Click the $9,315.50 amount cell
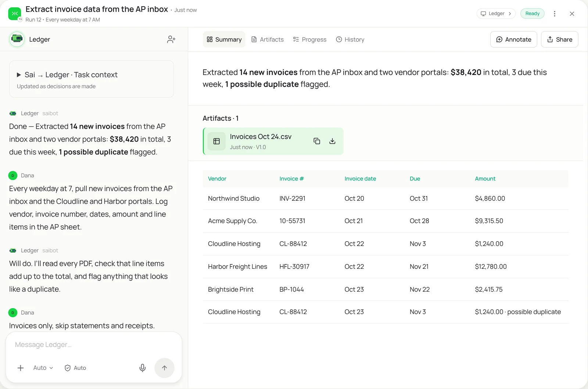The image size is (588, 389). (489, 221)
